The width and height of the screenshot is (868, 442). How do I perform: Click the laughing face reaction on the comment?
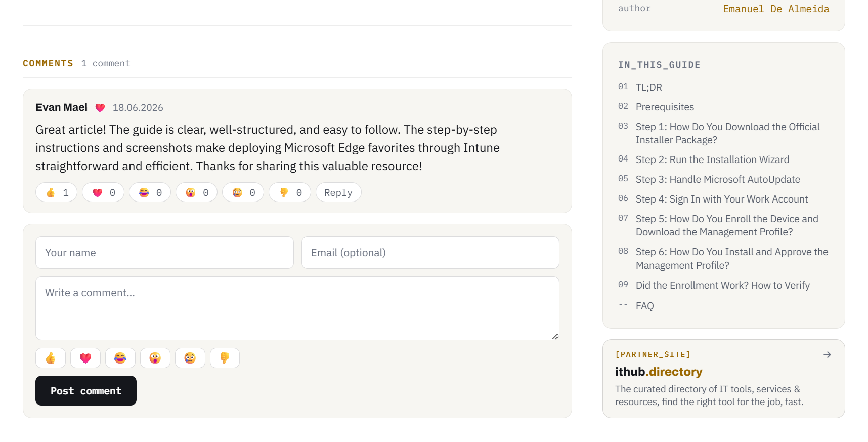click(x=150, y=192)
